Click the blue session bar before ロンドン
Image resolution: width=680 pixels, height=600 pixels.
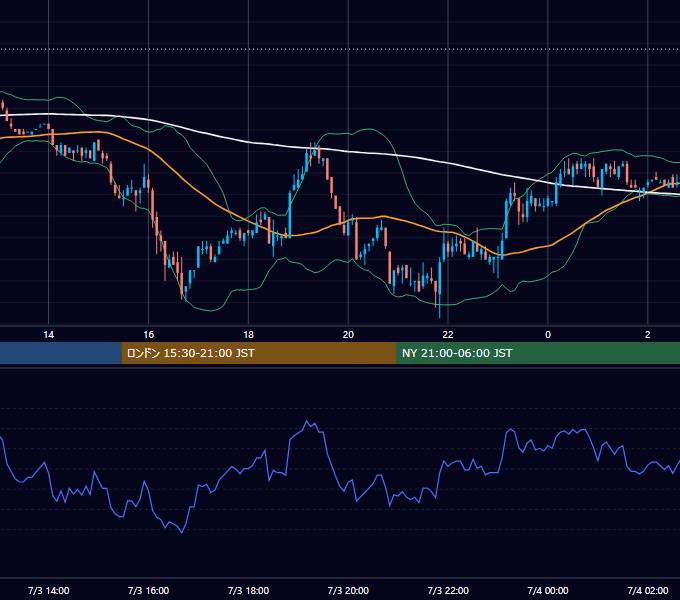[x=61, y=353]
